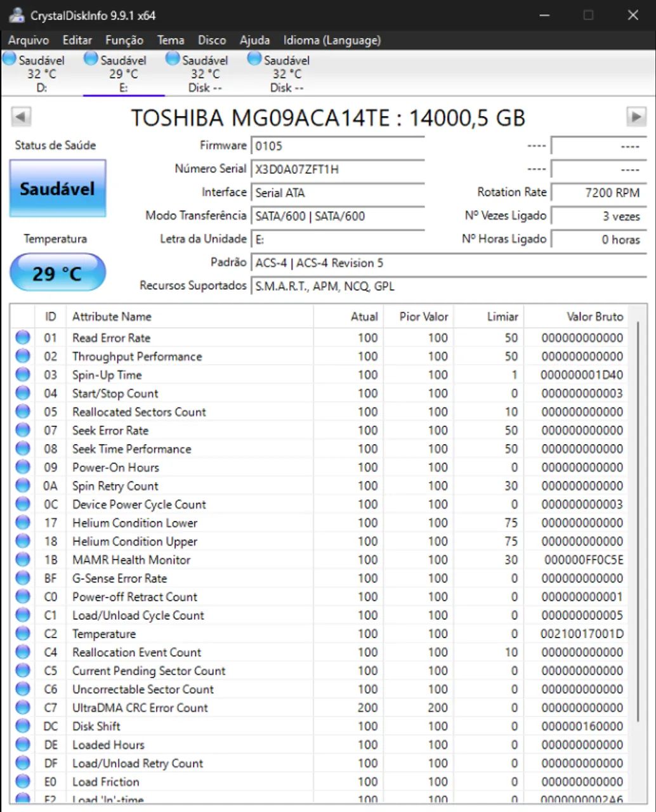Click raw value 000000160000

point(582,726)
